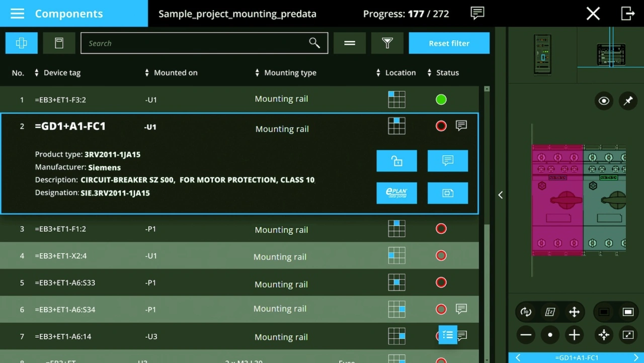Viewport: 644px width, 363px height.
Task: Enable 3D rotate view mode
Action: 526,312
